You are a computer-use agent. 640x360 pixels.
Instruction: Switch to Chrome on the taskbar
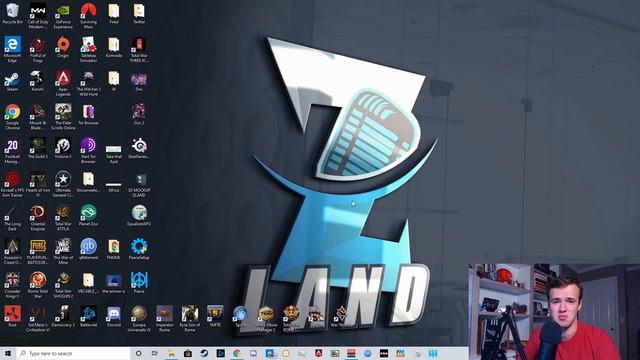237,353
